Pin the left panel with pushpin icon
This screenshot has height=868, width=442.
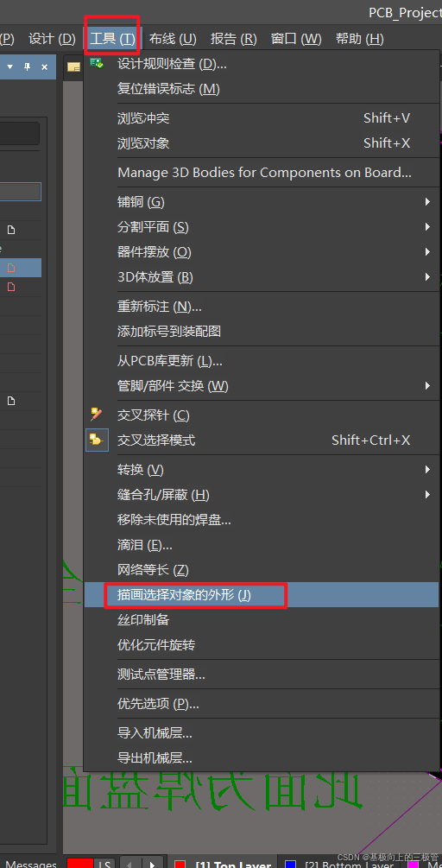(x=27, y=67)
